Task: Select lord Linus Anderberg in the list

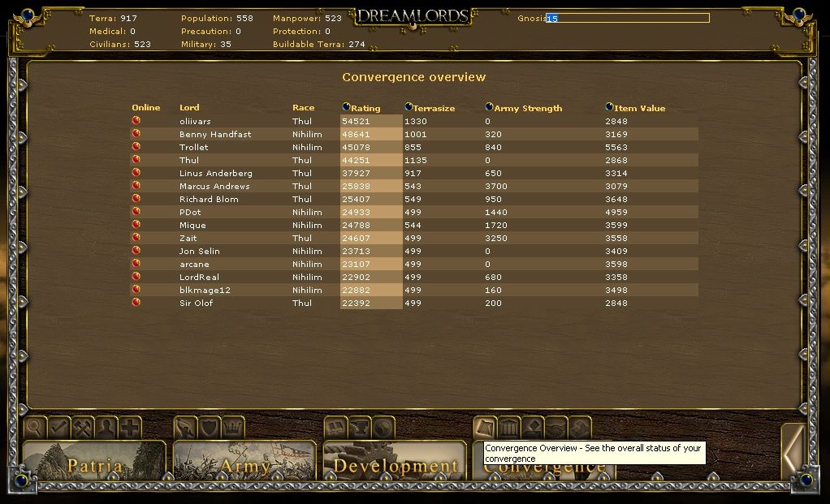Action: [x=215, y=174]
